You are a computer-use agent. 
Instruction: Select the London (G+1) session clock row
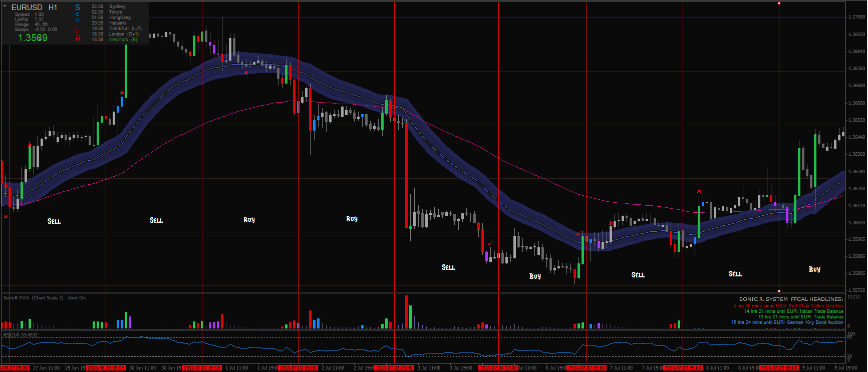pyautogui.click(x=115, y=34)
